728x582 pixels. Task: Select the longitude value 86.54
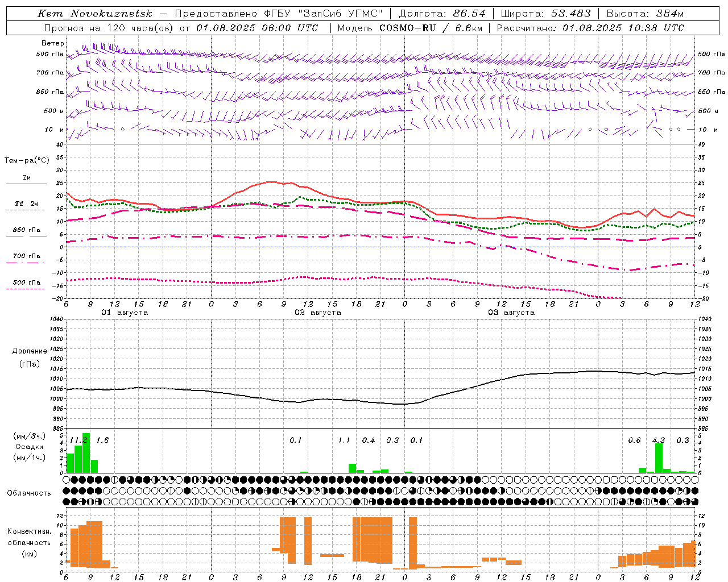tap(469, 14)
